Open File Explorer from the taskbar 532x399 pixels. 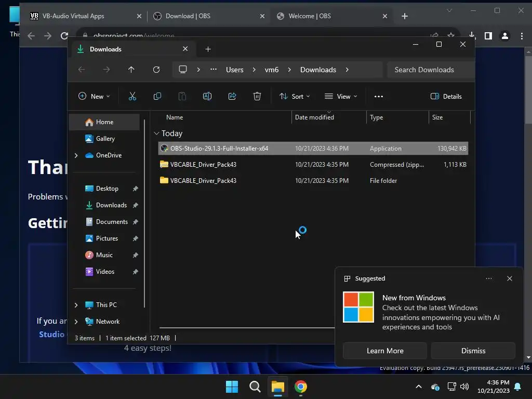pyautogui.click(x=277, y=387)
